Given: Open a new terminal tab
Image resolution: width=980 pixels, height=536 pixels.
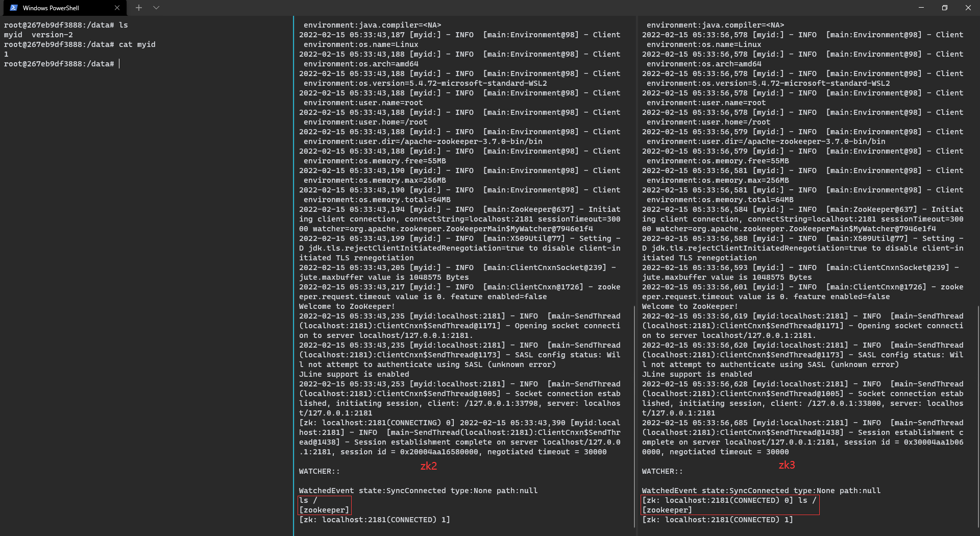Looking at the screenshot, I should [x=138, y=8].
